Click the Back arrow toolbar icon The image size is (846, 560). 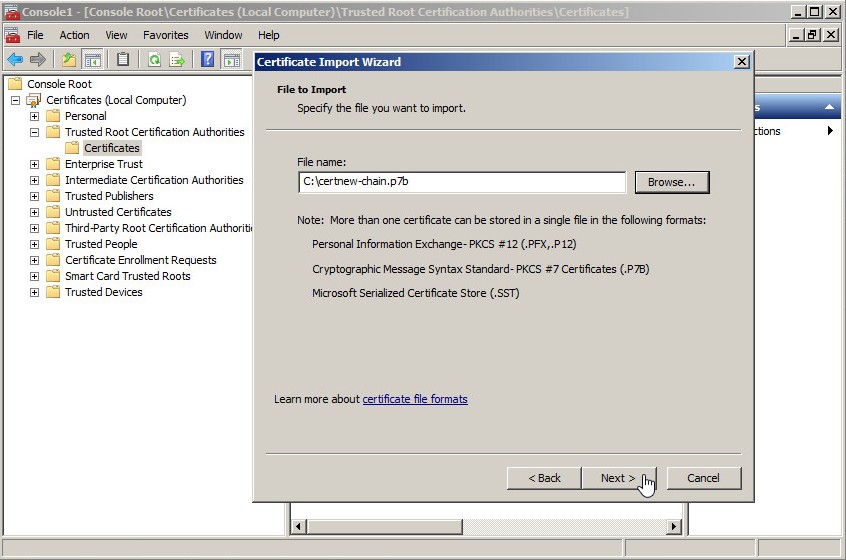[15, 60]
